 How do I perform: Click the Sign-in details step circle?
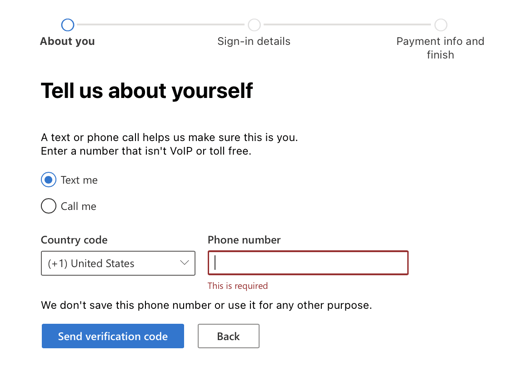pyautogui.click(x=254, y=25)
